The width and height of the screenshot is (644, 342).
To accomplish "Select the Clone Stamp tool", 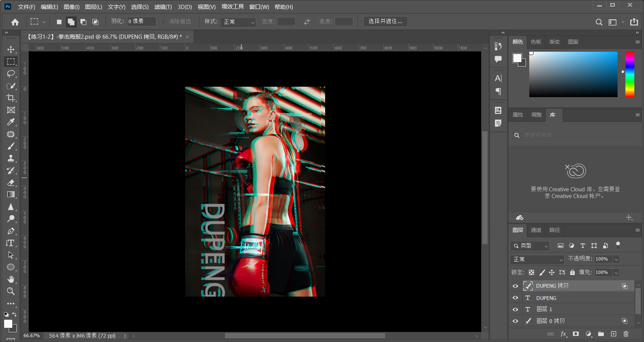I will point(11,158).
